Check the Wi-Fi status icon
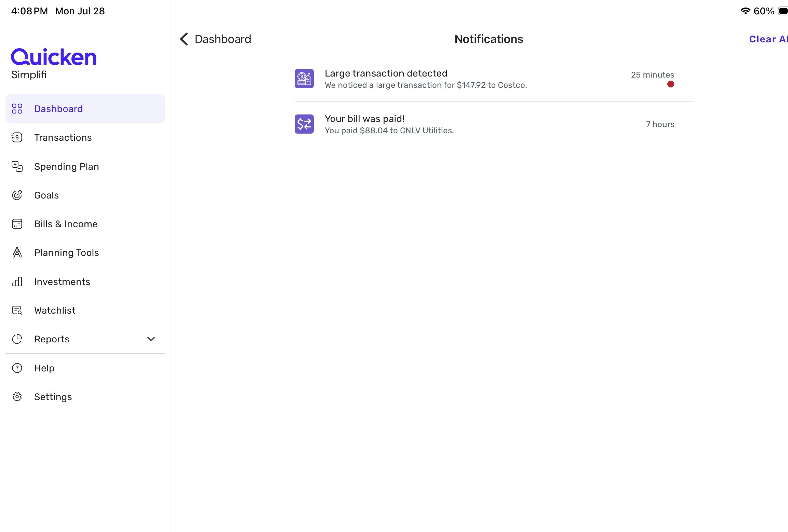Viewport: 788px width, 532px height. [x=745, y=11]
